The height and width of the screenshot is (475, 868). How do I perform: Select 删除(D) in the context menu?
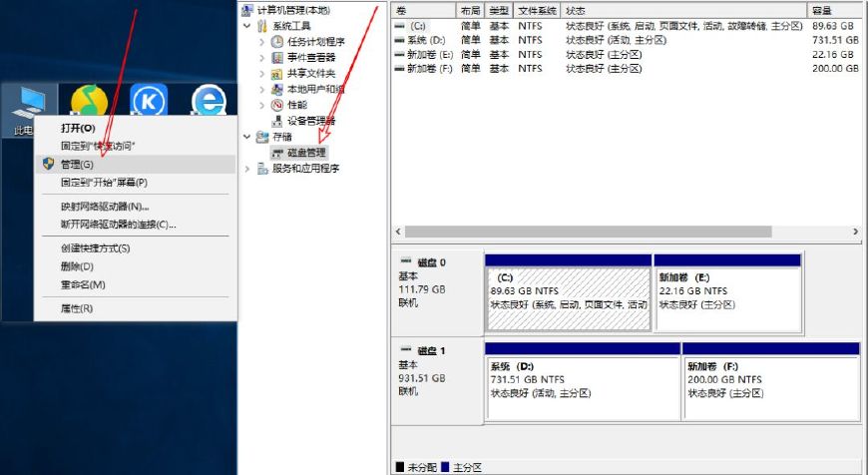pos(135,266)
